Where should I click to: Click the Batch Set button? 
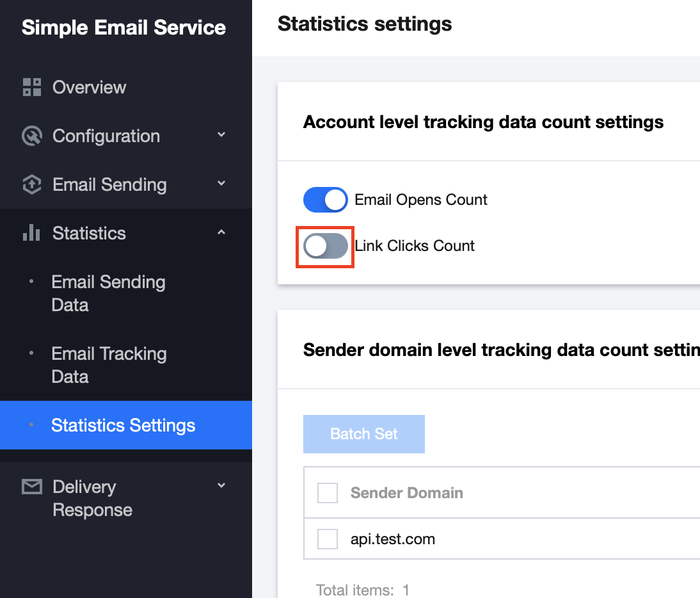pyautogui.click(x=363, y=434)
